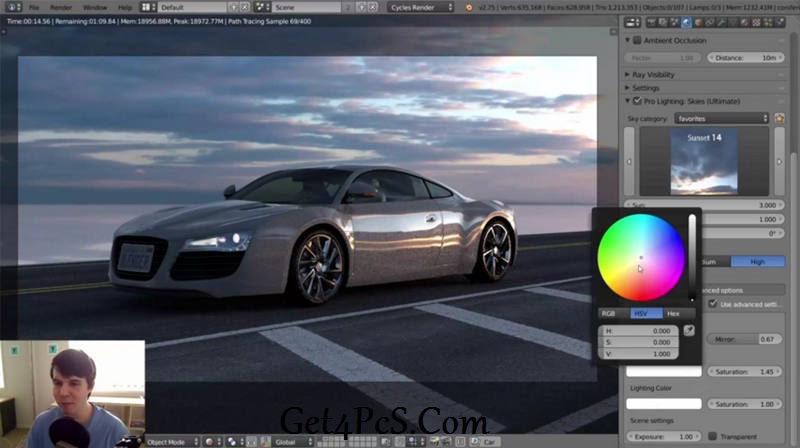Image resolution: width=800 pixels, height=448 pixels.
Task: Disable Pro Lighting: Skies checkbox
Action: click(637, 101)
